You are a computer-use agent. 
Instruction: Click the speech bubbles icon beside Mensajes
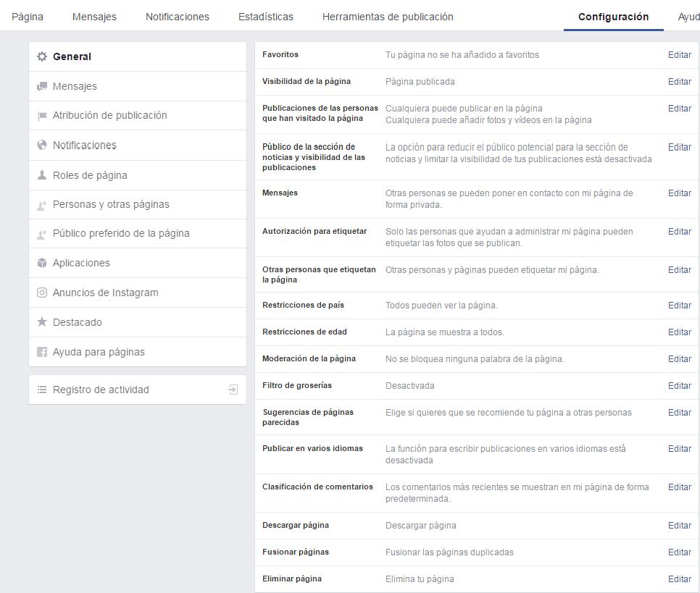42,87
